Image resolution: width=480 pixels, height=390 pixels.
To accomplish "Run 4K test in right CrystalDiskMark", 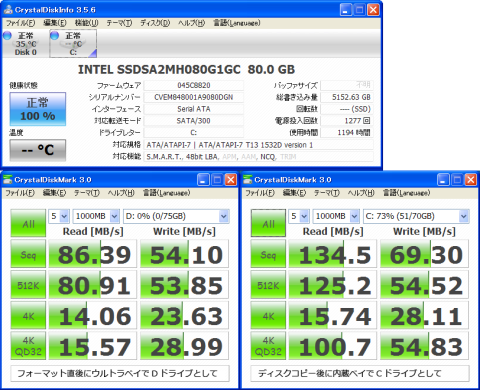I will coord(268,315).
